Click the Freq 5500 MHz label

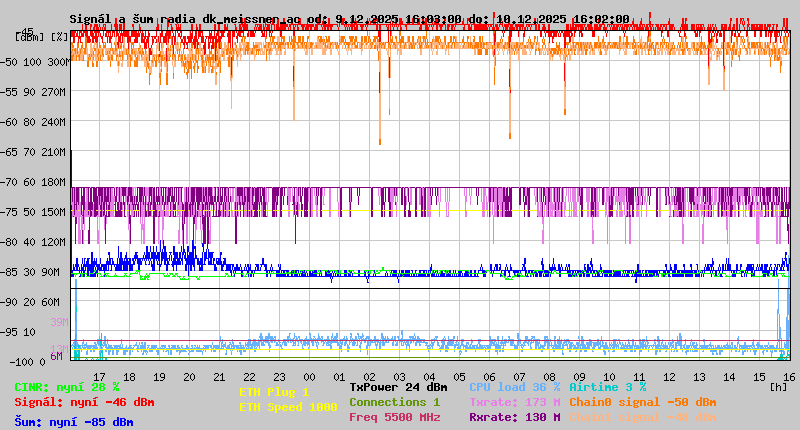[394, 417]
